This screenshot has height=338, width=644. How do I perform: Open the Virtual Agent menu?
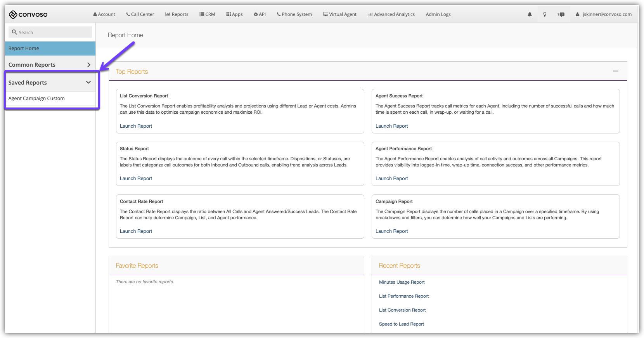coord(339,14)
